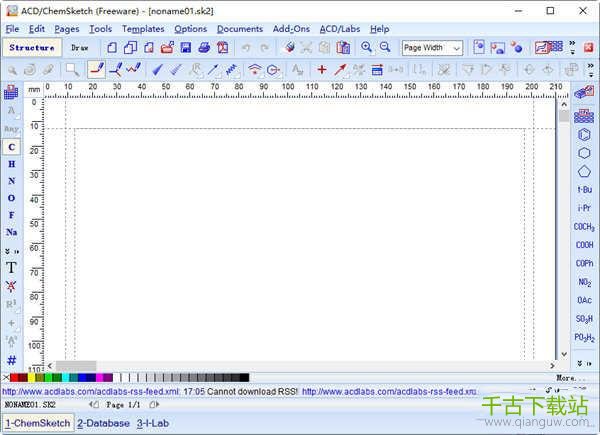Open the Templates menu
This screenshot has height=435, width=600.
pos(143,29)
